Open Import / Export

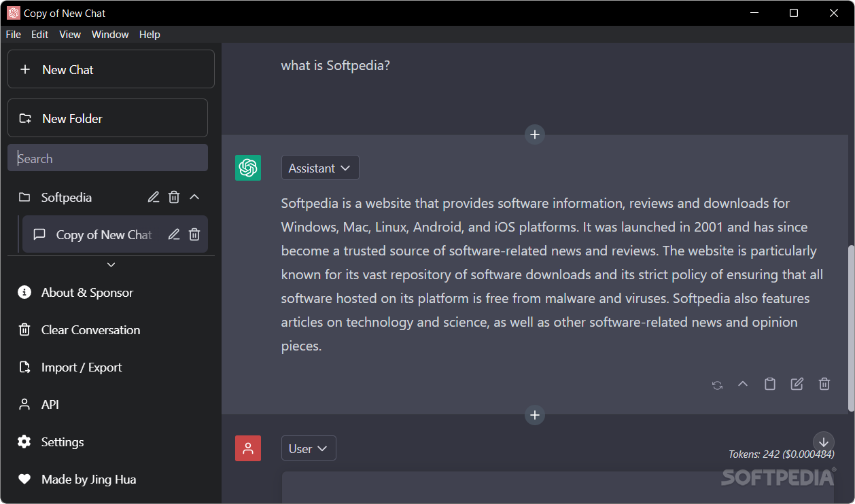click(111, 367)
